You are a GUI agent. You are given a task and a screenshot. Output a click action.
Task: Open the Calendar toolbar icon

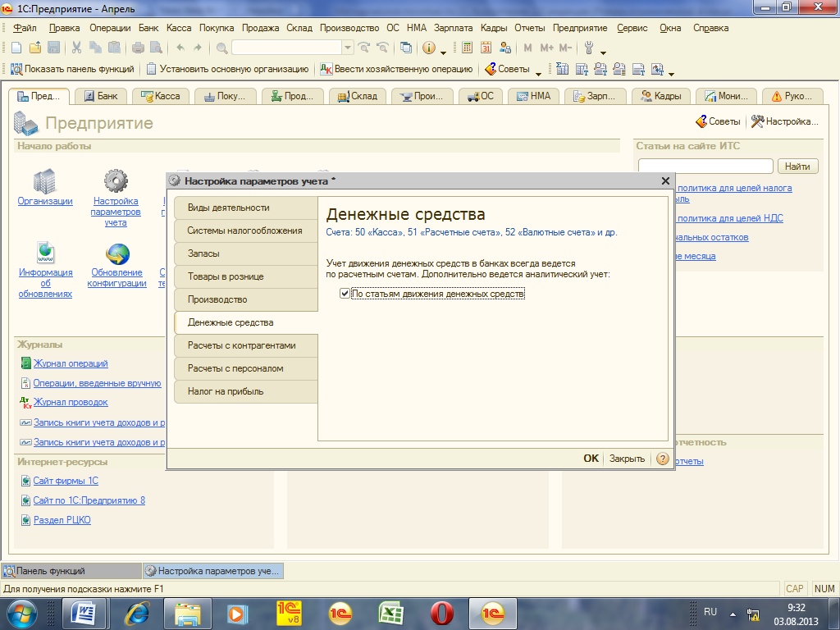486,48
